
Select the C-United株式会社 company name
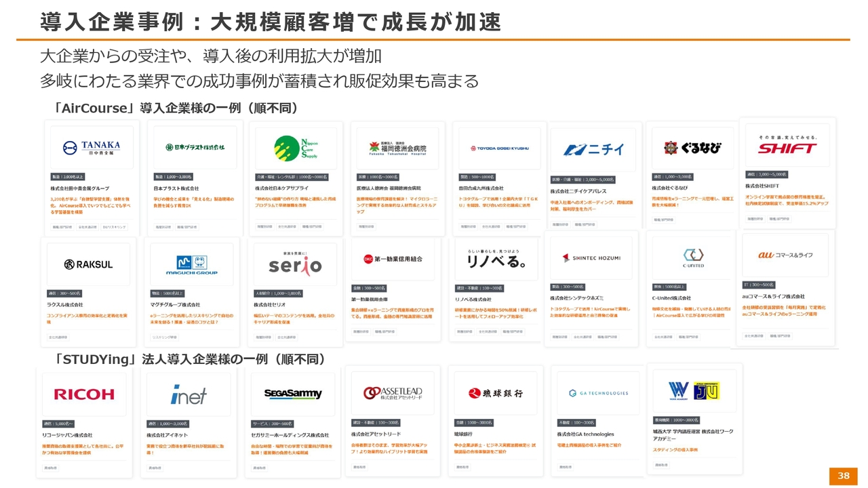point(671,298)
